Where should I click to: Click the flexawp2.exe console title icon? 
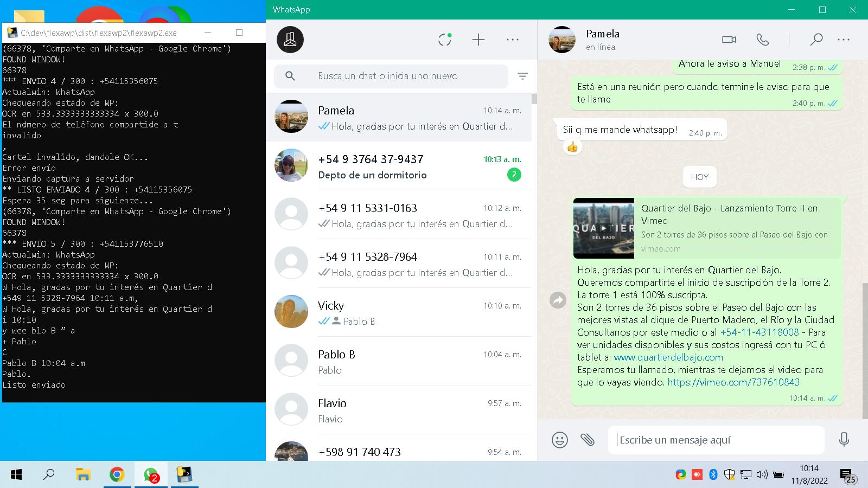click(x=12, y=33)
